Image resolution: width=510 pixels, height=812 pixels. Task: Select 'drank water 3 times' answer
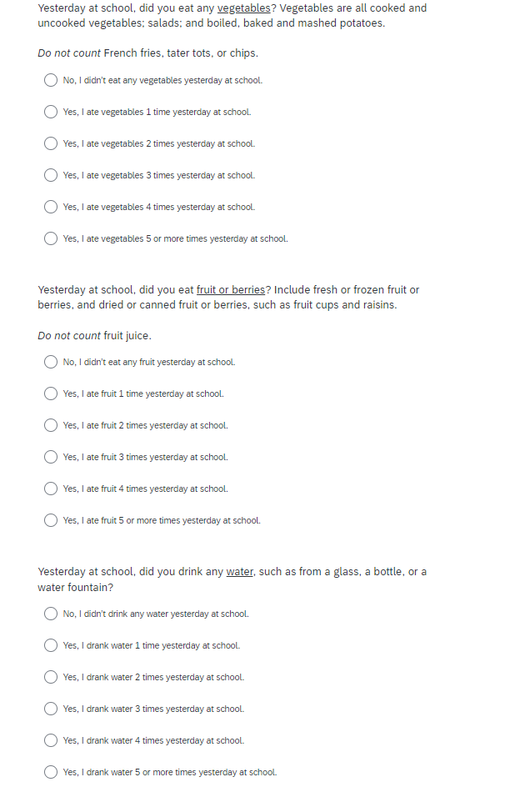click(x=51, y=709)
